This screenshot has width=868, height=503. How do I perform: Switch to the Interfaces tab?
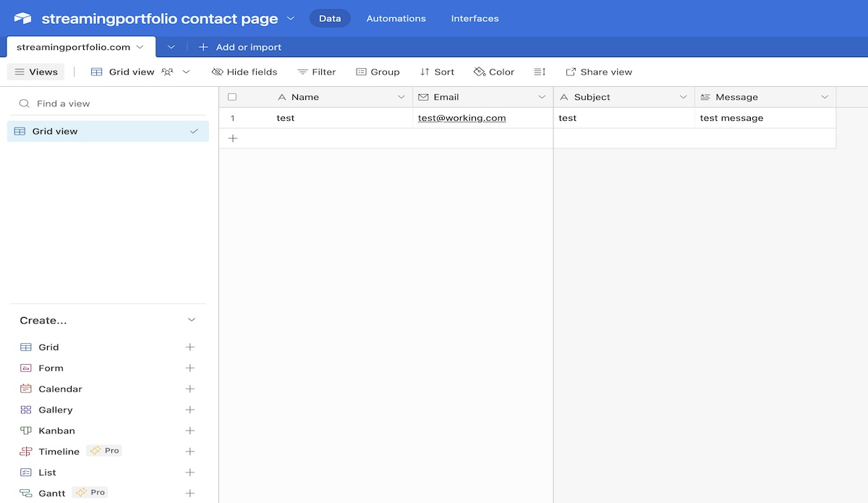(475, 18)
